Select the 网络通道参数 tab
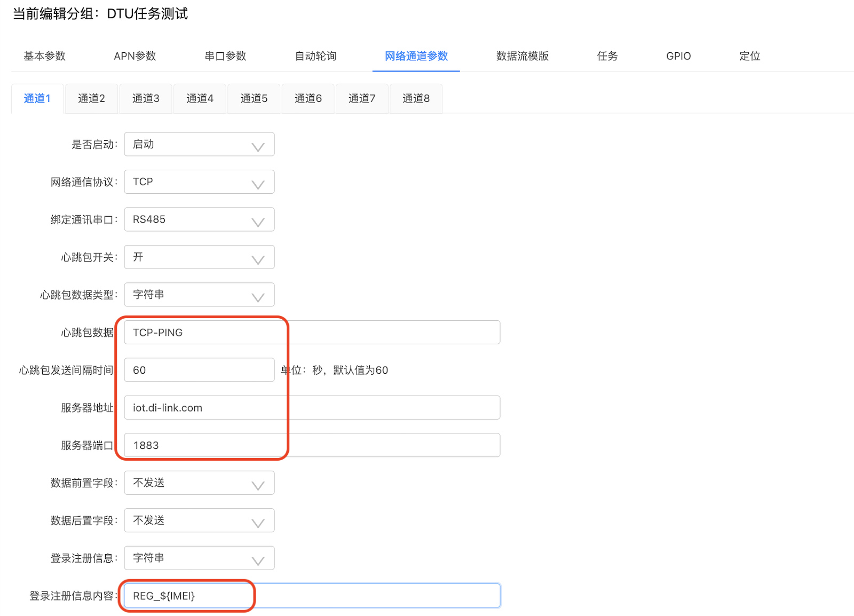This screenshot has height=616, width=854. [x=416, y=56]
